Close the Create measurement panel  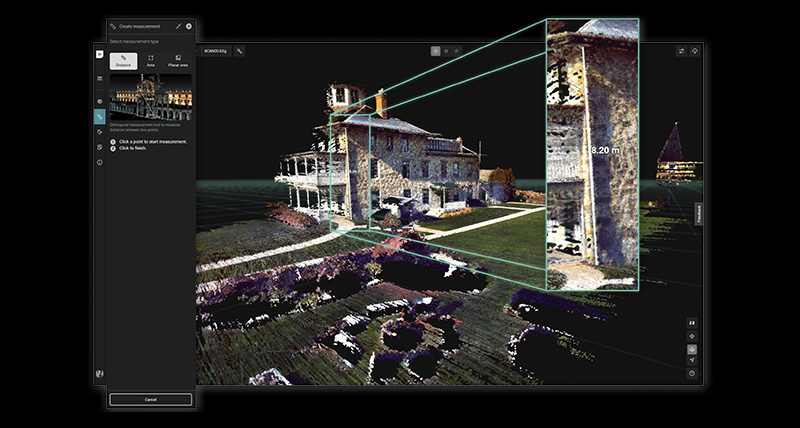pos(189,25)
